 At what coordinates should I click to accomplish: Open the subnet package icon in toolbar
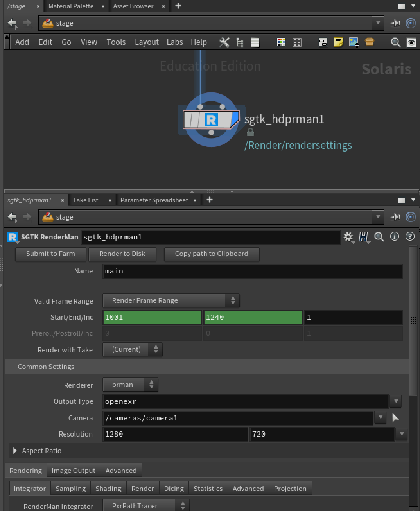click(370, 42)
